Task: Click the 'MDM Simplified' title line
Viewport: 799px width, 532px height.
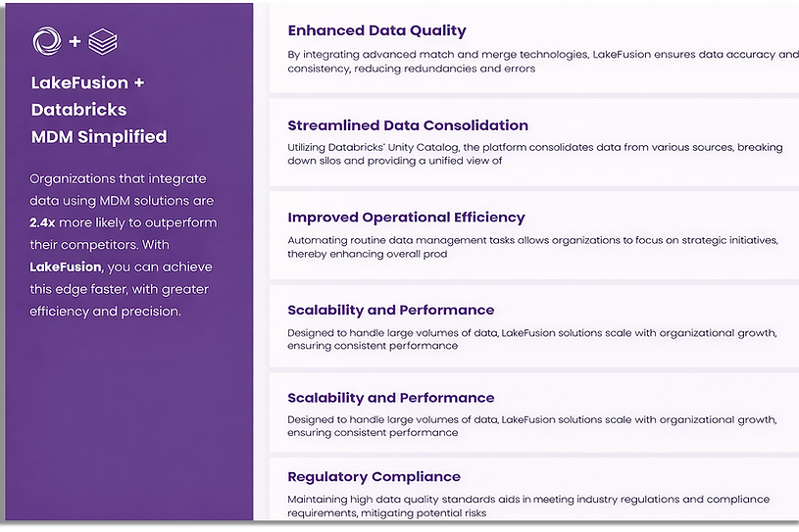Action: [x=99, y=136]
